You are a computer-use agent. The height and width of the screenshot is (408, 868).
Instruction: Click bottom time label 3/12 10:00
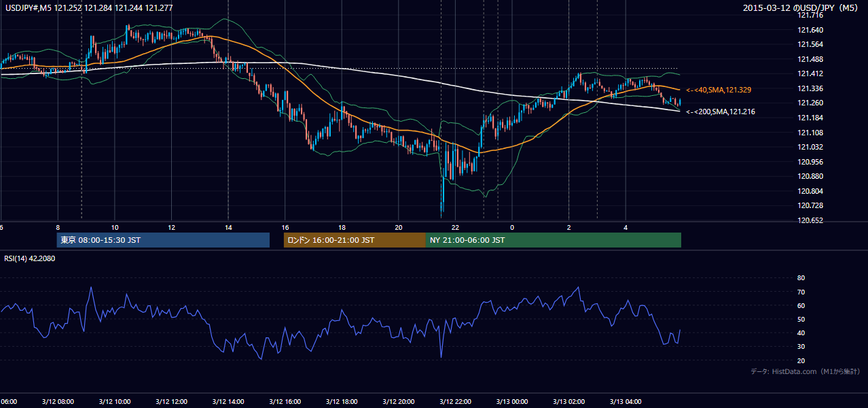pyautogui.click(x=114, y=402)
